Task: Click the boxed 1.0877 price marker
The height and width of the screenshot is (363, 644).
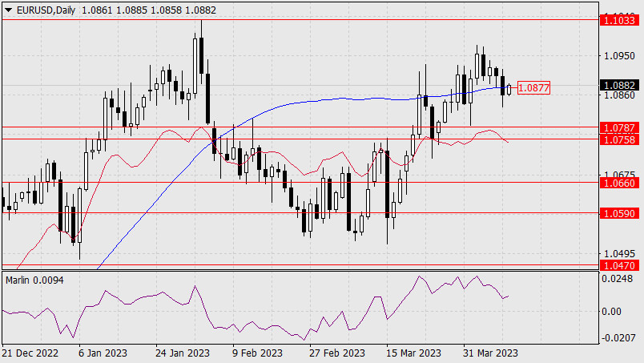Action: tap(533, 87)
